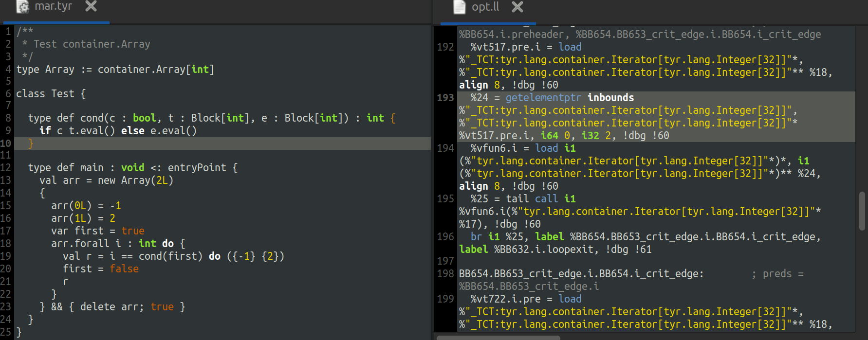Viewport: 868px width, 340px height.
Task: Click the horizontal scrollbar under opt.ll
Action: [x=498, y=337]
